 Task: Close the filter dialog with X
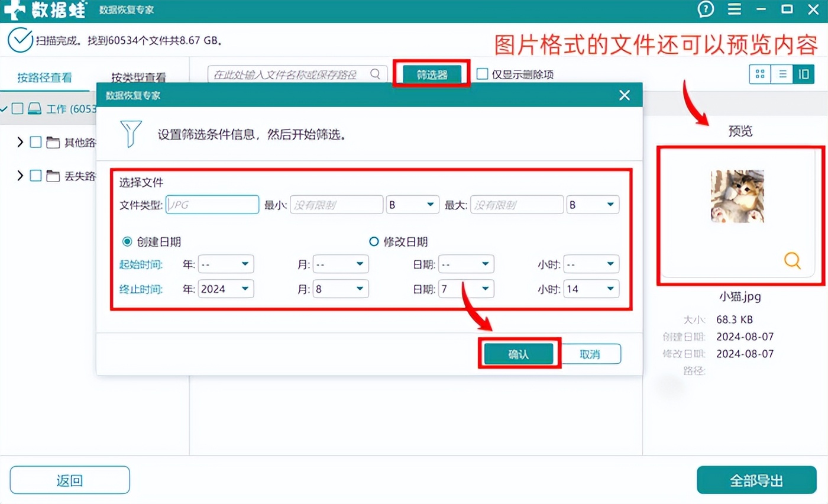[624, 95]
